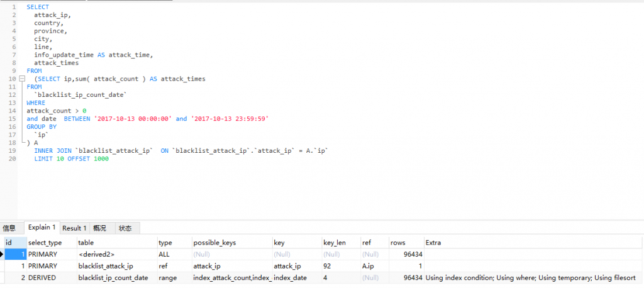Select the A.ip ref cell

[375, 266]
